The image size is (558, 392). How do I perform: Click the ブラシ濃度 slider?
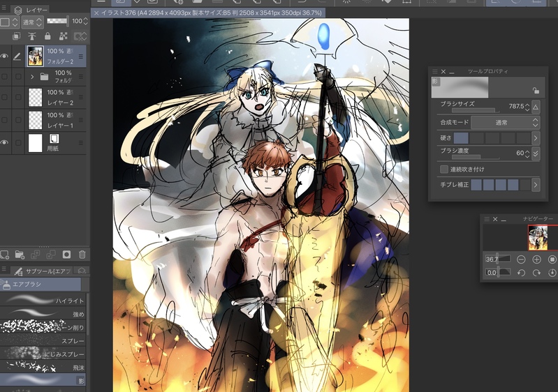click(476, 157)
